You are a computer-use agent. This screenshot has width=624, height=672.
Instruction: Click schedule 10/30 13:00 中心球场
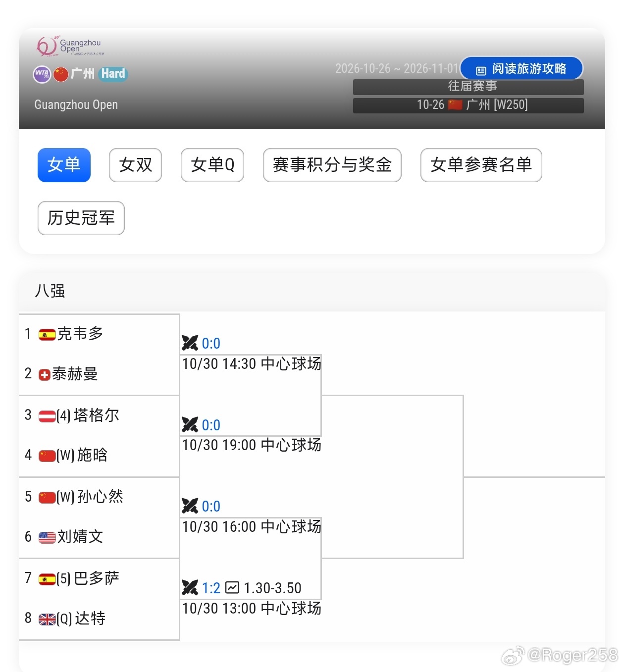[252, 609]
